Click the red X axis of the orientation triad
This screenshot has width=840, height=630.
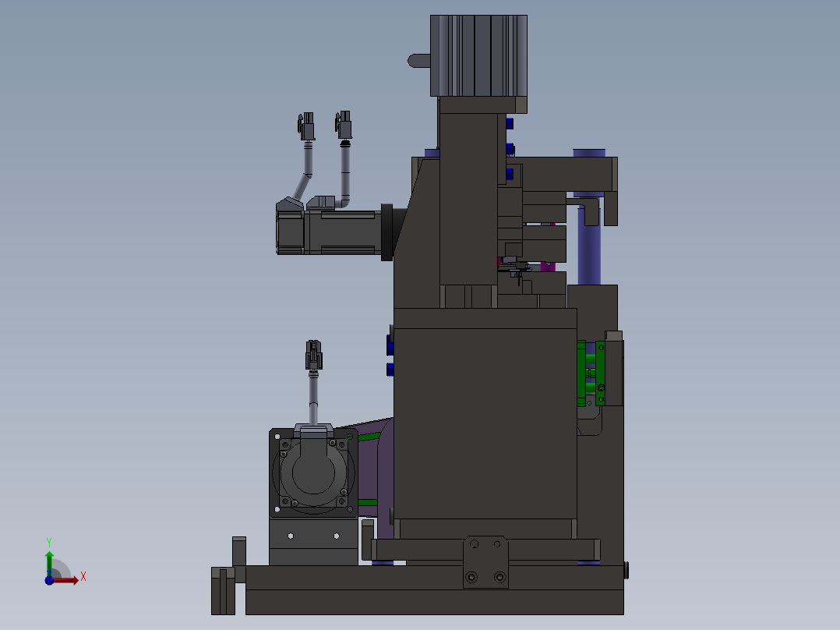point(67,580)
